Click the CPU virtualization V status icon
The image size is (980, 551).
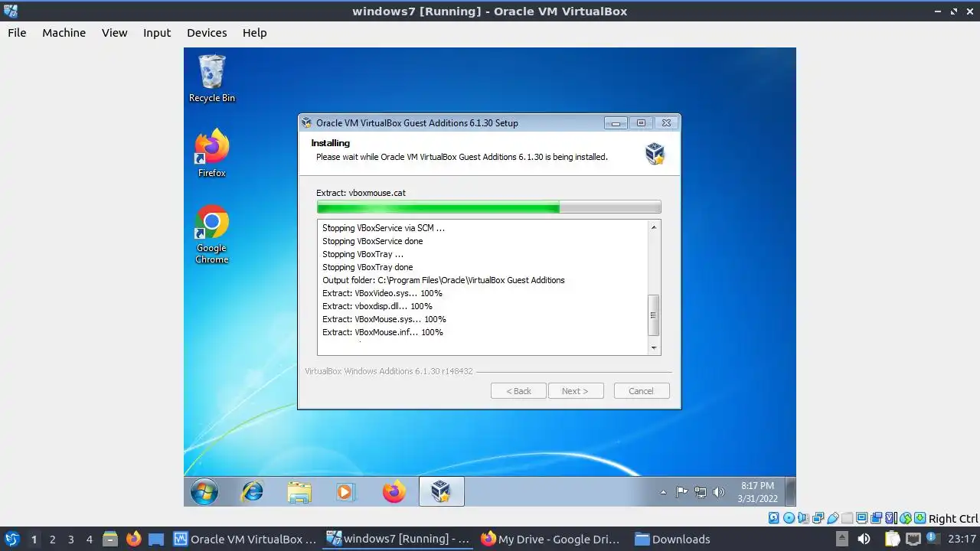891,518
